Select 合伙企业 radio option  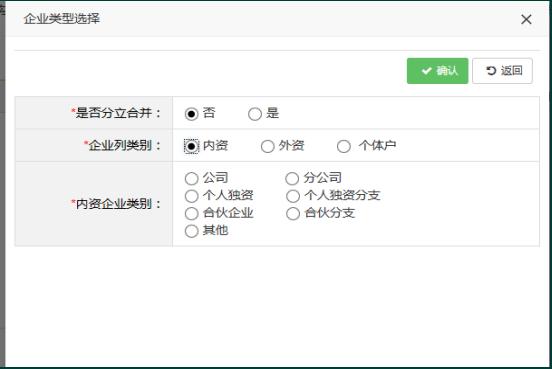point(192,213)
